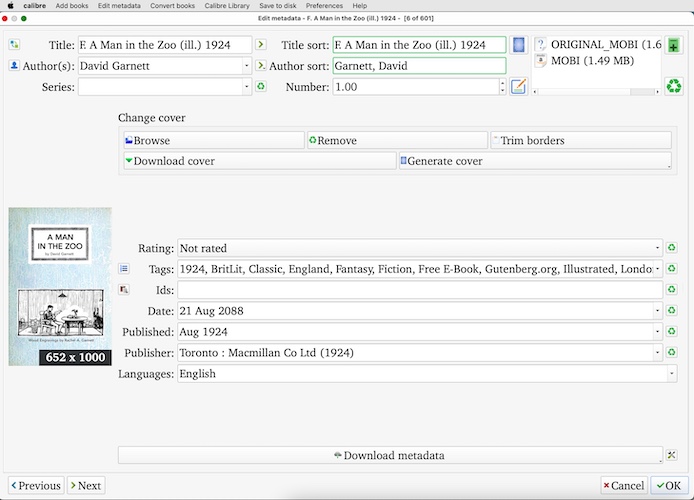
Task: Open the paste/edit comments icon beside Number
Action: 518,86
